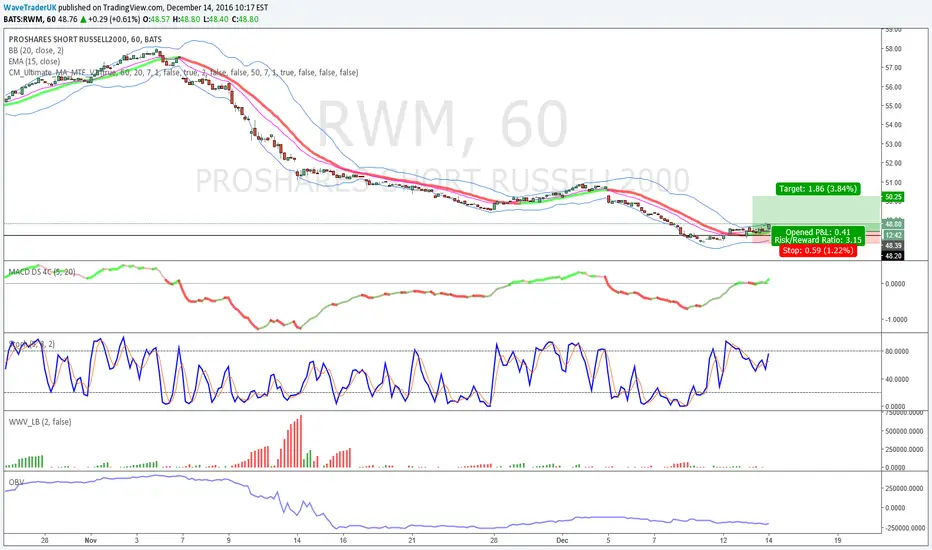Select the OBV indicator label

[16, 482]
